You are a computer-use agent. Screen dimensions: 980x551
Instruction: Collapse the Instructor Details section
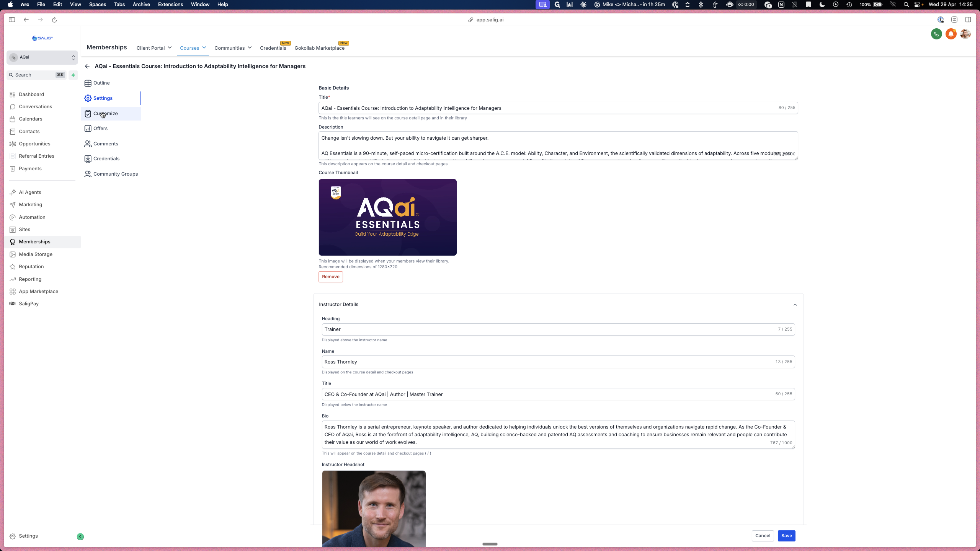795,305
